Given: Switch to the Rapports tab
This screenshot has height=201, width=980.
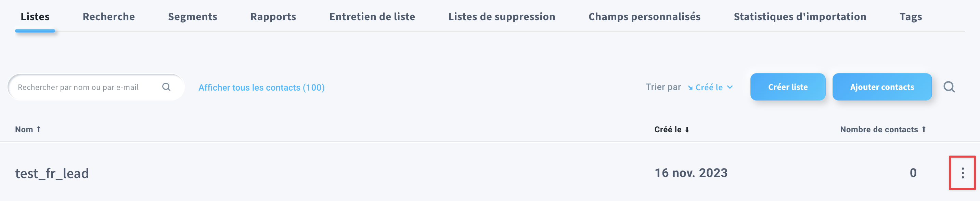Looking at the screenshot, I should (273, 16).
